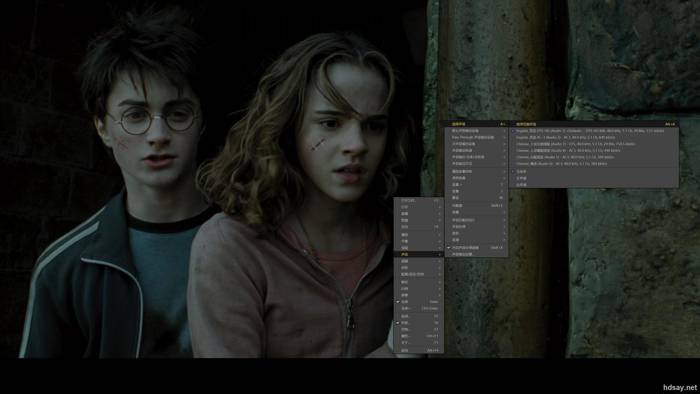The width and height of the screenshot is (700, 394).
Task: Click 静音 (Mute) M in audio submenu
Action: 476,198
